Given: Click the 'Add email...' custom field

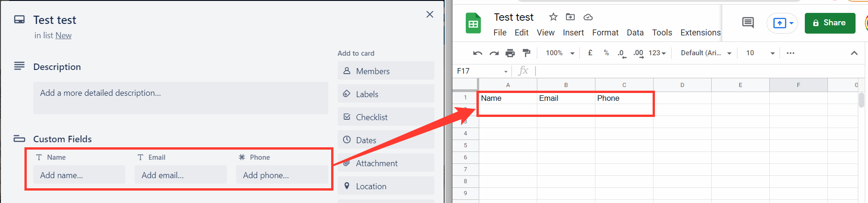Looking at the screenshot, I should click(181, 175).
